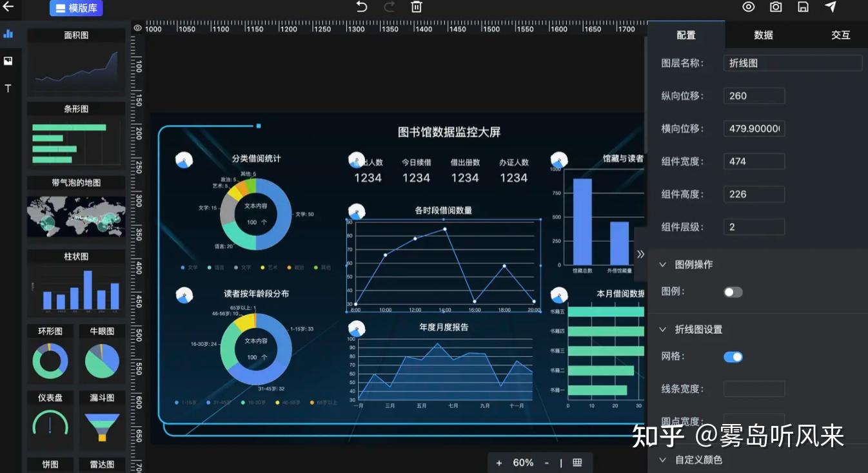Click the 图层名称 input field
The width and height of the screenshot is (868, 473).
(793, 63)
